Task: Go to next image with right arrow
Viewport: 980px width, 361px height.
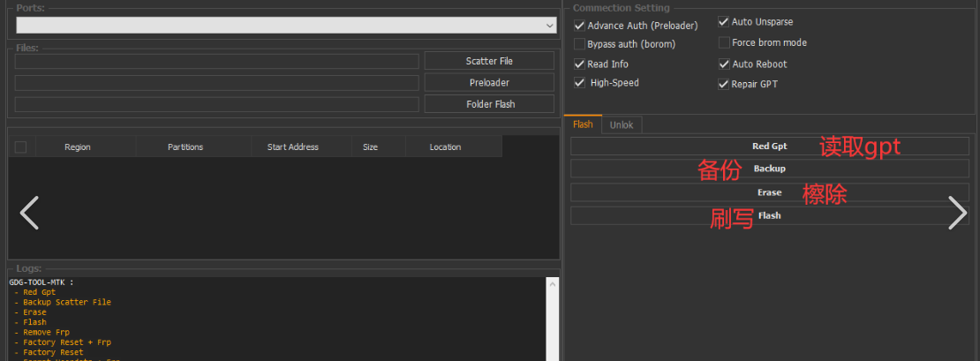Action: click(x=957, y=214)
